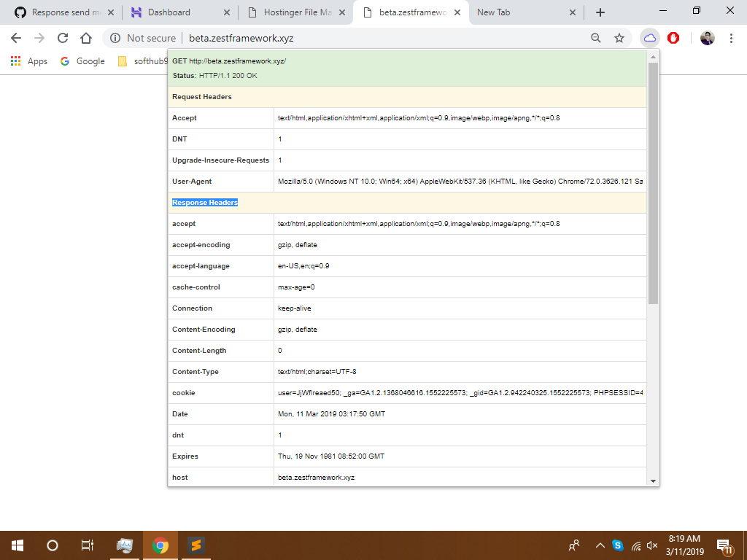Viewport: 747px width, 560px height.
Task: Open Task View from the taskbar
Action: pos(85,545)
